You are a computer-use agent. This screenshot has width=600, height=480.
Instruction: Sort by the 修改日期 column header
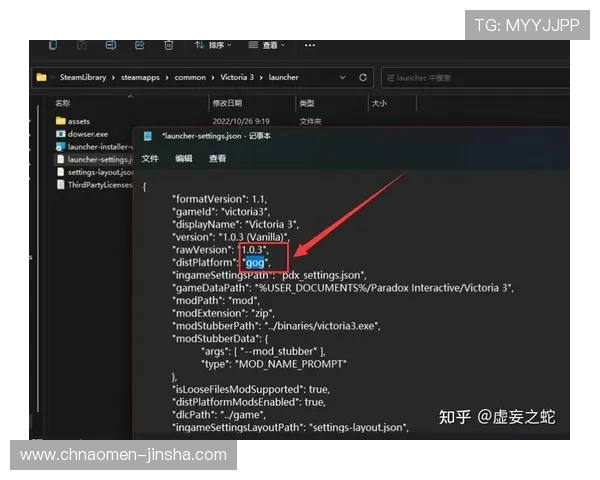coord(226,103)
